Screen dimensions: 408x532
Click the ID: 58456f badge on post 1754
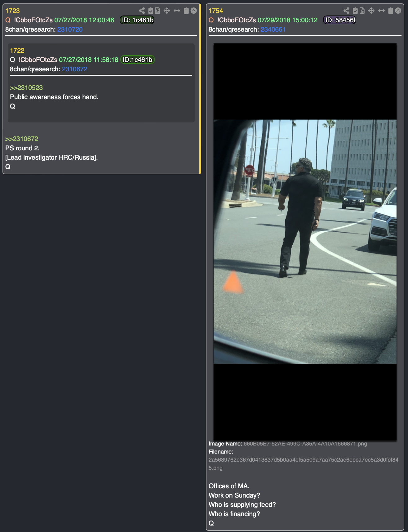coord(340,20)
